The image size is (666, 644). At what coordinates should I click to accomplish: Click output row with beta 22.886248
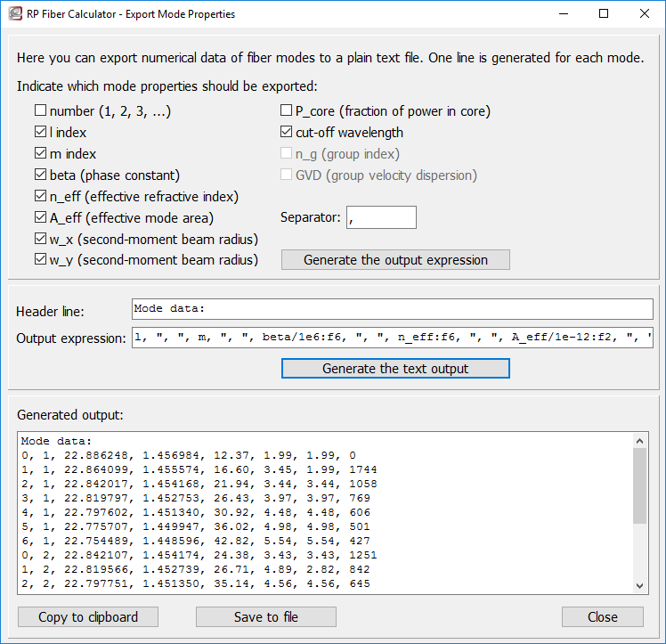[x=189, y=455]
